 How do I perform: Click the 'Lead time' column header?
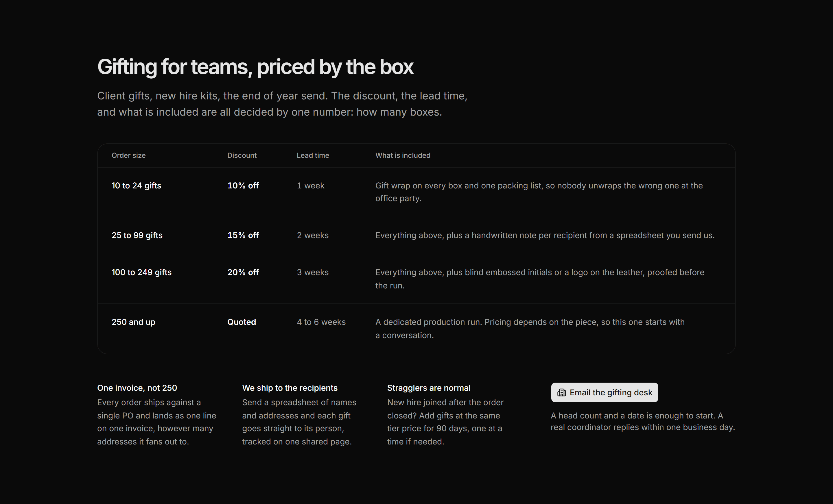point(313,155)
